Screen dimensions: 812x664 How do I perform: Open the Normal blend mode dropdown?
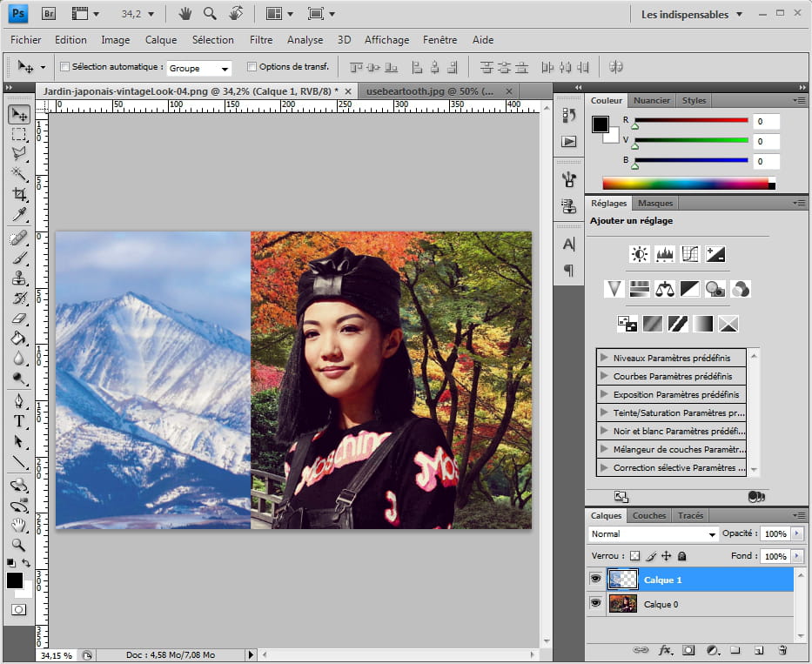[654, 534]
